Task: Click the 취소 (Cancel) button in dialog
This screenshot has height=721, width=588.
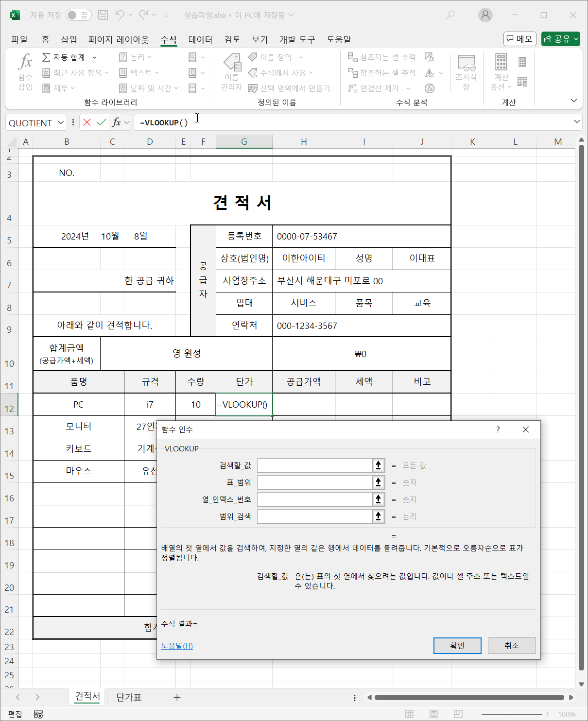Action: [x=512, y=646]
